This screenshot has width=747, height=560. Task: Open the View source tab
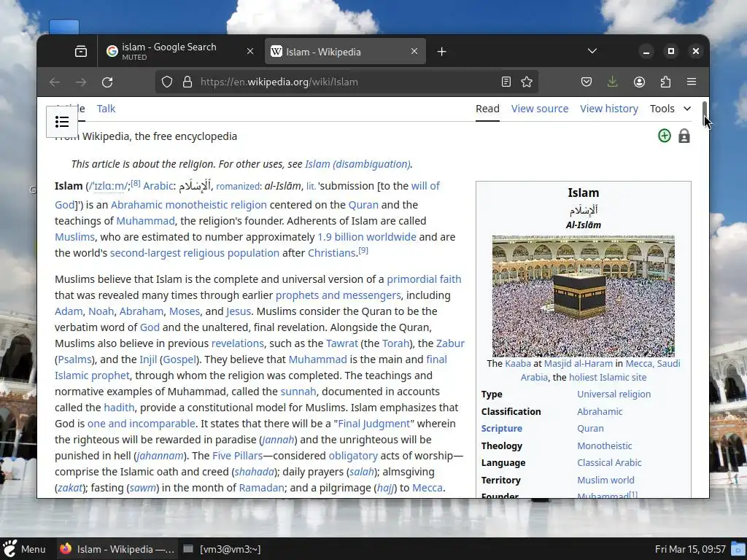tap(540, 109)
